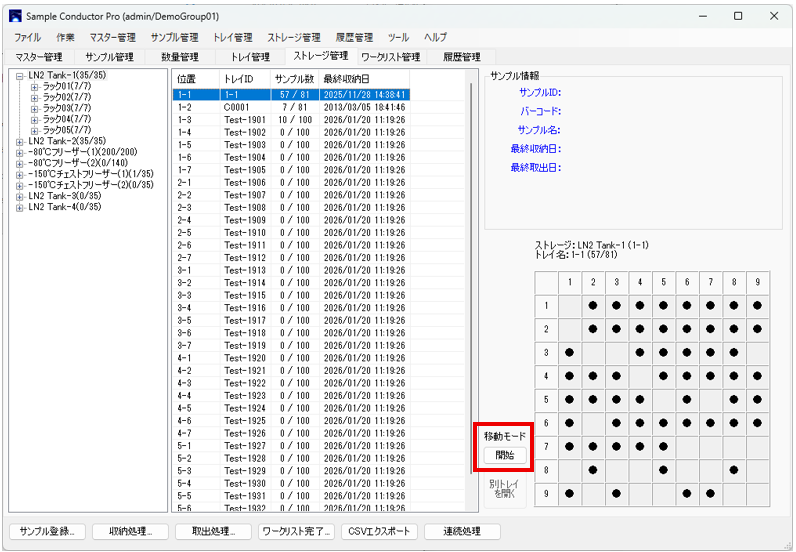Collapse the LN2 Tank-1(35/35) node

pos(20,75)
